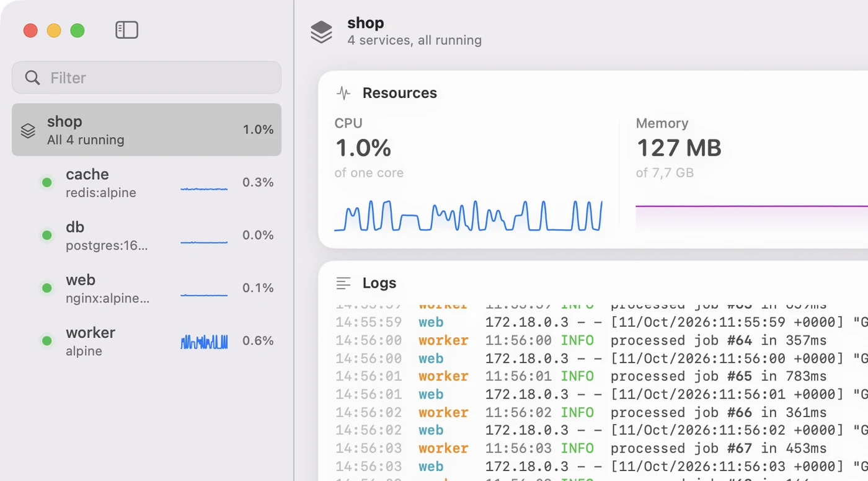The height and width of the screenshot is (481, 868).
Task: Select the shop project row
Action: 146,130
